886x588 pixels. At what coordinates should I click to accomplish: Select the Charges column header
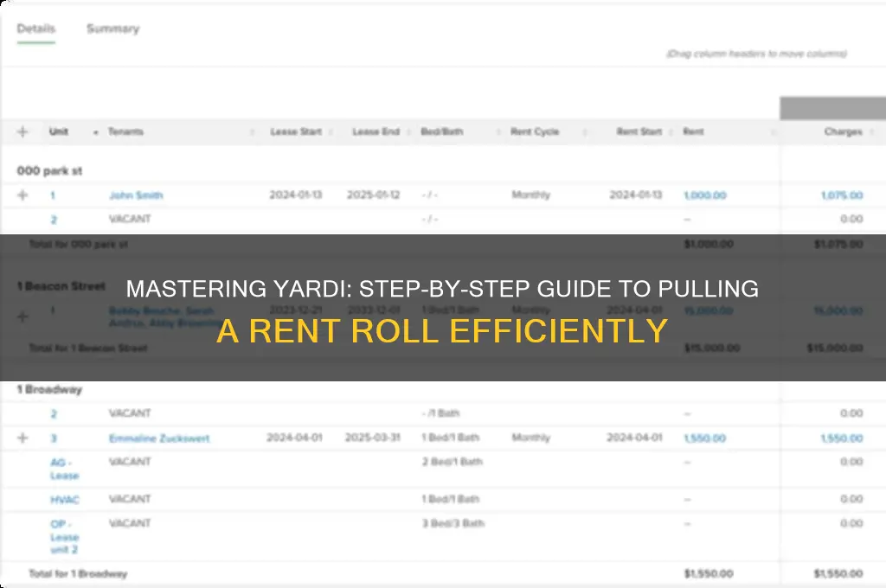[x=843, y=131]
